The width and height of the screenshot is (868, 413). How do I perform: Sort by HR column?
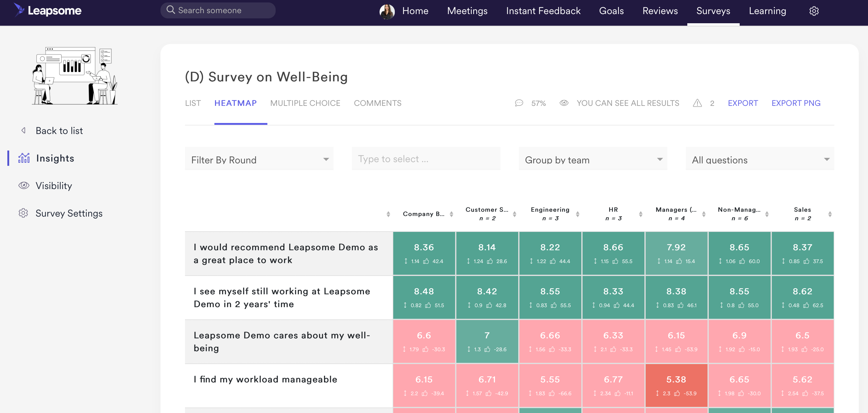[x=640, y=214]
